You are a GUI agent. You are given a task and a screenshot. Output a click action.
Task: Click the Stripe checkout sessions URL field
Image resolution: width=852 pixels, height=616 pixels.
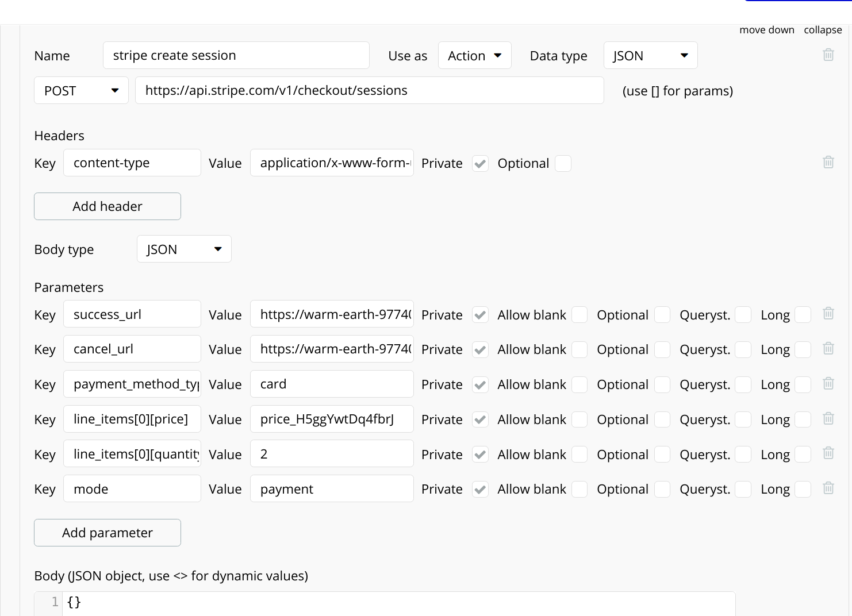coord(369,91)
